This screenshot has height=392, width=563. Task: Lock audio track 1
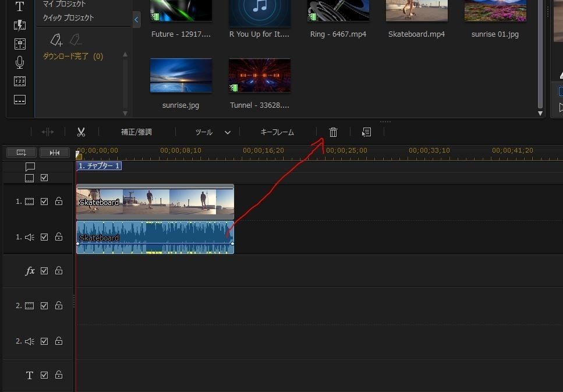point(59,236)
